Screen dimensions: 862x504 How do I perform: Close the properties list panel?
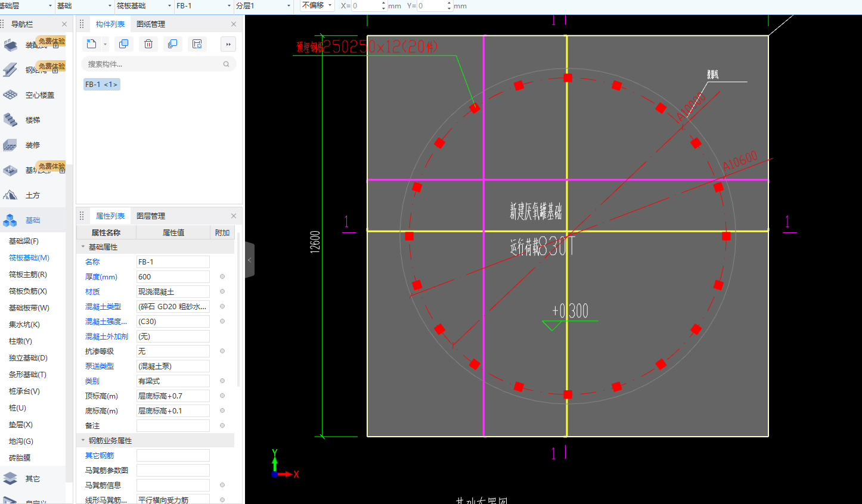234,216
